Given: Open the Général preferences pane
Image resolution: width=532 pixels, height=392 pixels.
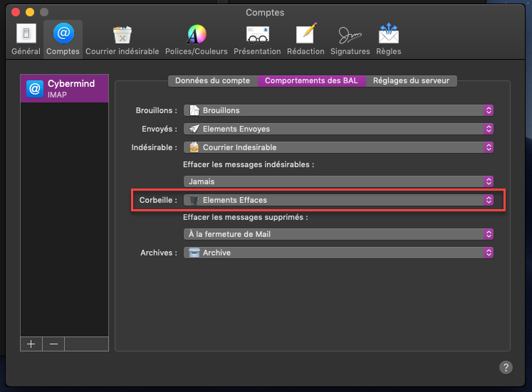Looking at the screenshot, I should tap(26, 39).
